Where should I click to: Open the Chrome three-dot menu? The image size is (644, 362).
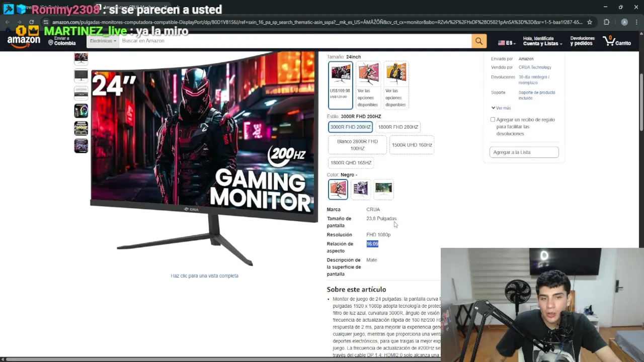(x=637, y=22)
